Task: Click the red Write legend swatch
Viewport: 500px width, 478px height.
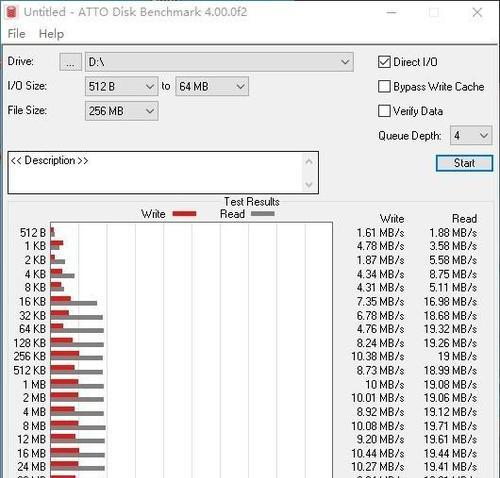Action: (x=184, y=214)
